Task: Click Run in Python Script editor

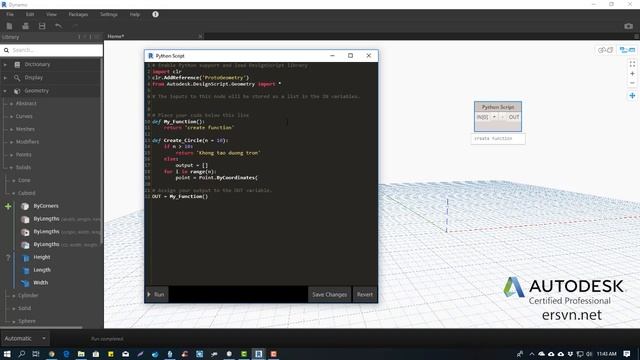Action: [156, 294]
